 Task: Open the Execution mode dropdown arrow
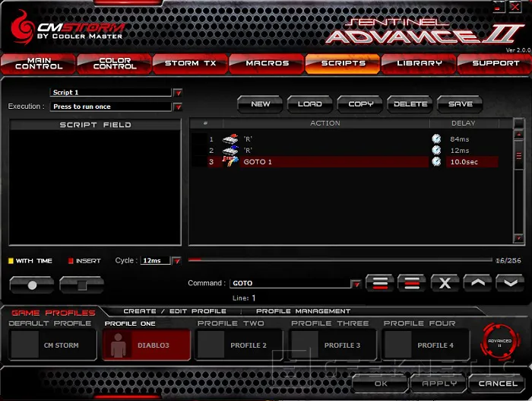[x=178, y=107]
